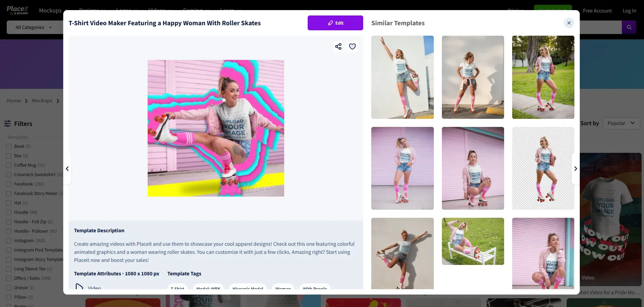Click the Filters funnel icon in the sidebar
Image resolution: width=644 pixels, height=307 pixels.
click(8, 124)
